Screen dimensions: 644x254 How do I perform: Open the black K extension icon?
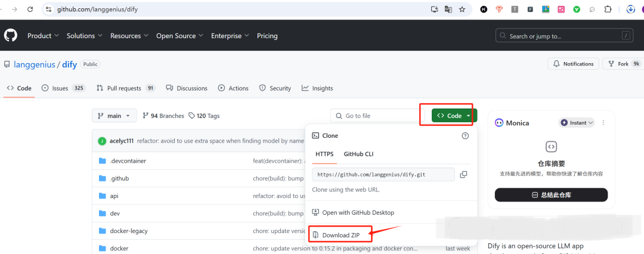pyautogui.click(x=484, y=9)
